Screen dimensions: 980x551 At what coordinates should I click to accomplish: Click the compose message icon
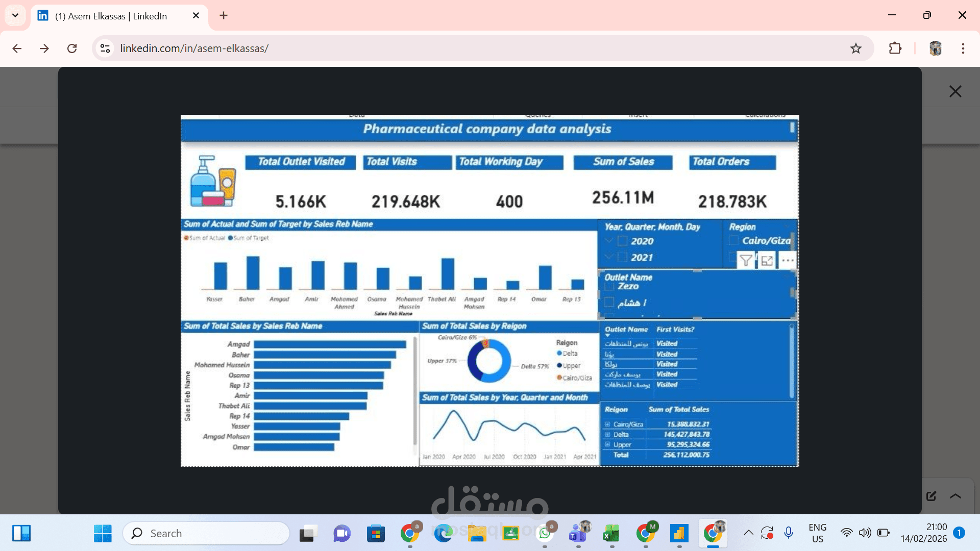pyautogui.click(x=931, y=496)
